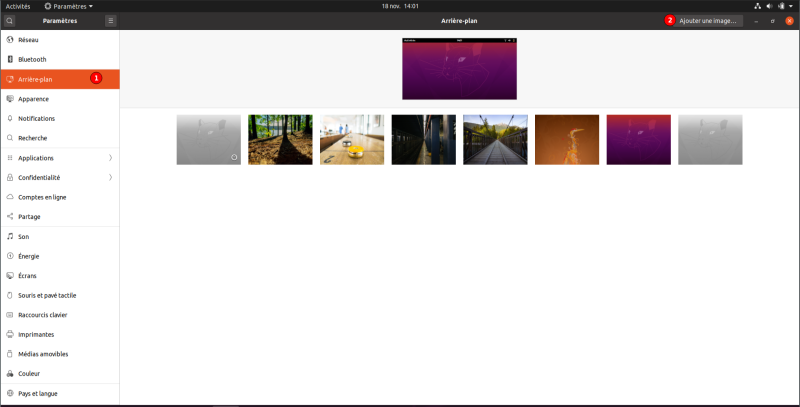Open the Réseau settings label
800x407 pixels.
click(28, 40)
